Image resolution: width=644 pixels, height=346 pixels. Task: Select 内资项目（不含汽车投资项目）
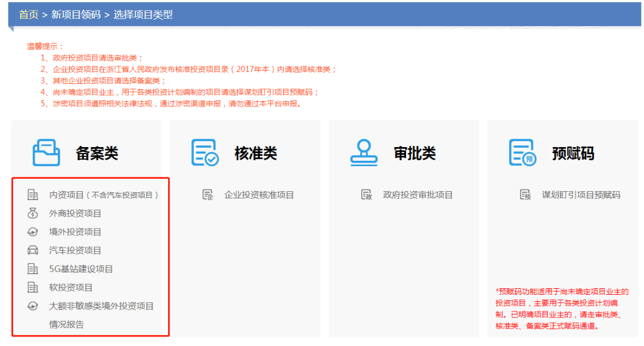[104, 195]
